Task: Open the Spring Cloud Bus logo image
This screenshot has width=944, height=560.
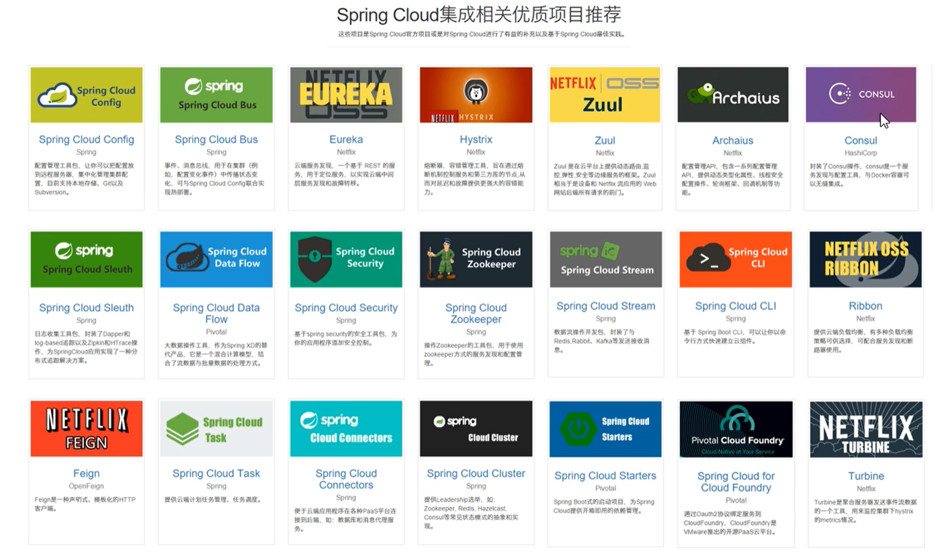Action: point(216,95)
